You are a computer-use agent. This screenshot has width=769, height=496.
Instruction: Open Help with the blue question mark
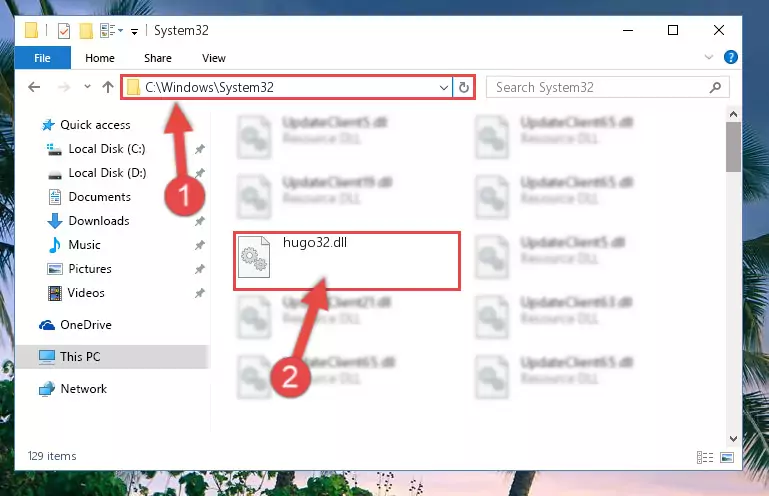pos(730,57)
